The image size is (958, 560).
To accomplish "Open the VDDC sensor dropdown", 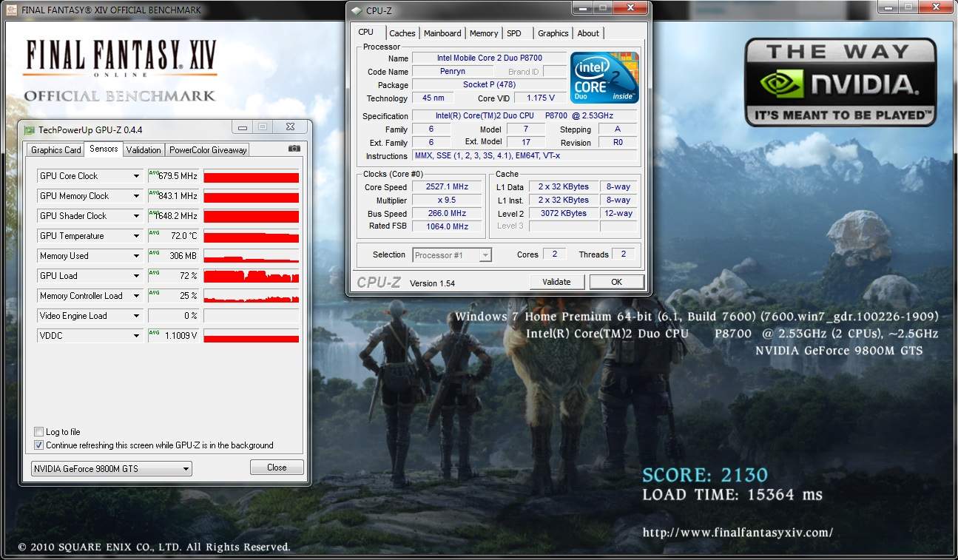I will (136, 336).
